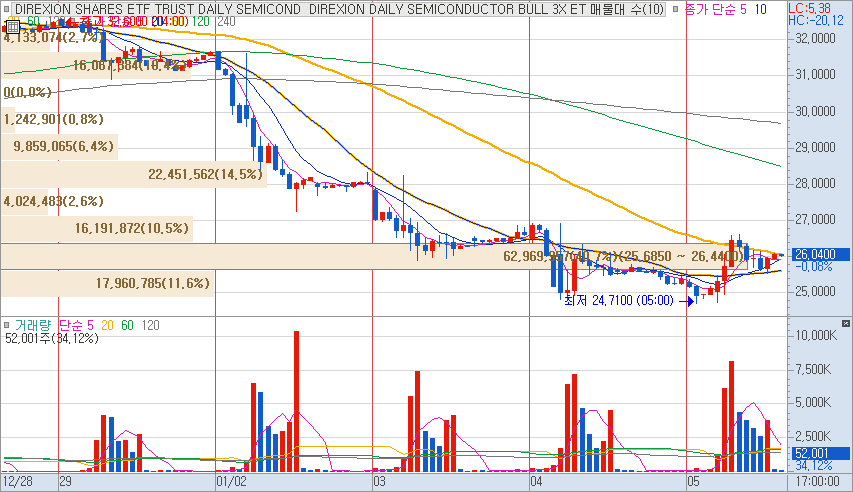
Task: Click volume moving average 20 label
Action: click(x=107, y=325)
